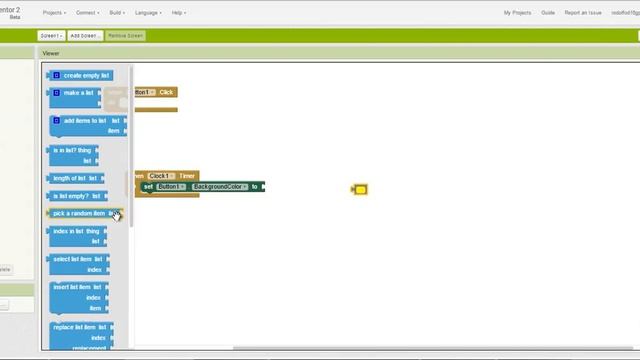Click Report an Issue link

[x=583, y=13]
